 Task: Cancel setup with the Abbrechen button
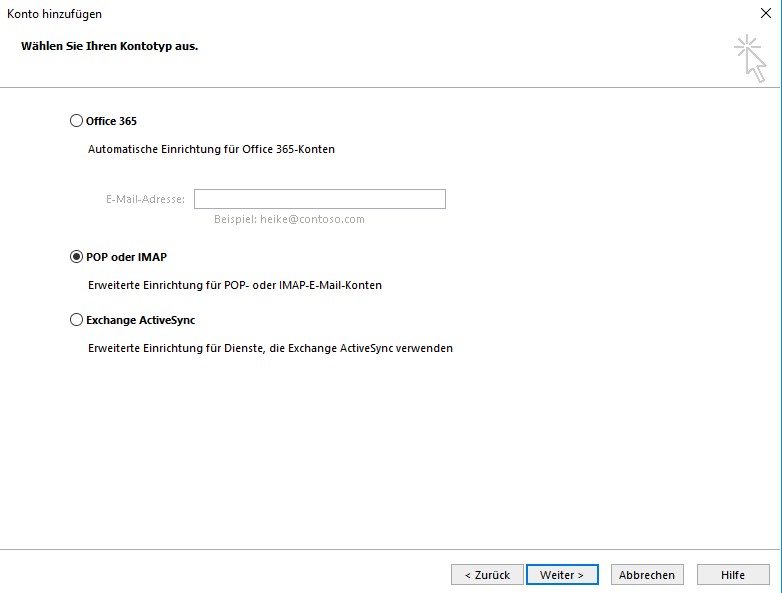tap(648, 575)
